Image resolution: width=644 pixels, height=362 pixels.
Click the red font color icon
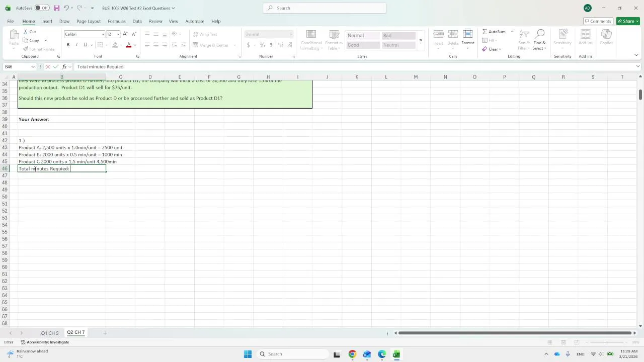click(x=129, y=45)
